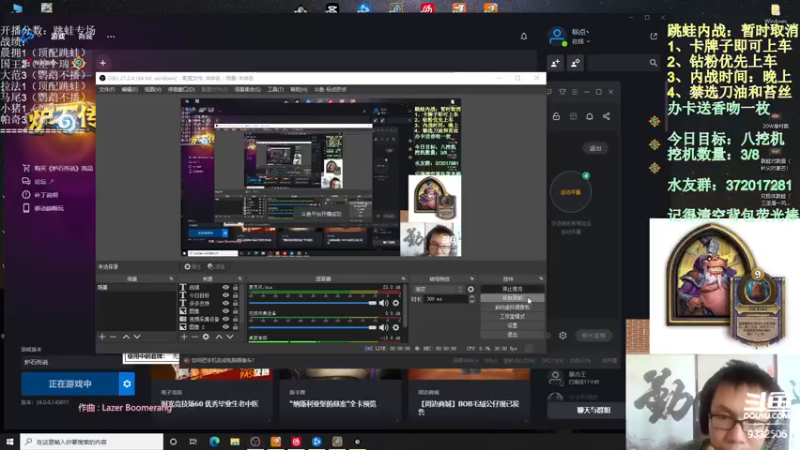Open Battle.net more options ellipsis menu
Viewport: 800px width, 450px height.
pyautogui.click(x=111, y=36)
